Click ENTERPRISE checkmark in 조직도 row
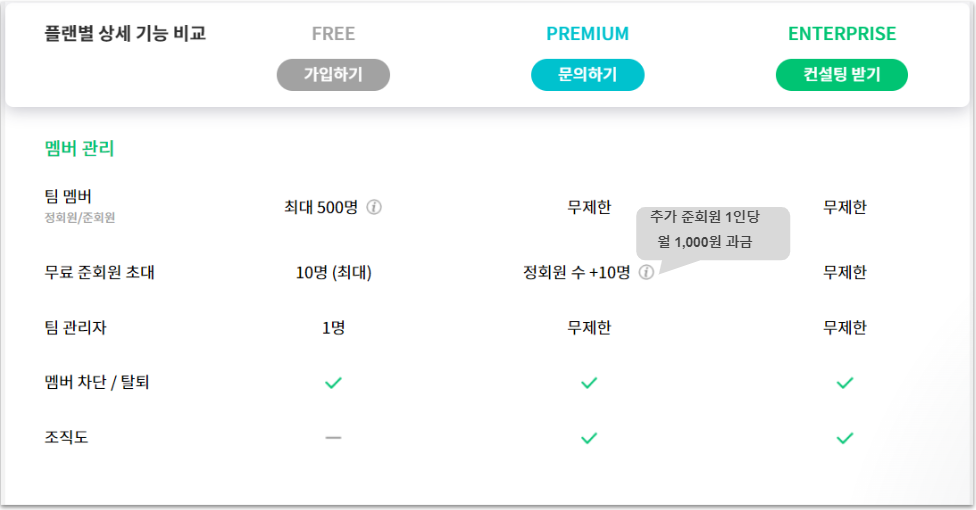Viewport: 976px width, 510px height. tap(845, 438)
